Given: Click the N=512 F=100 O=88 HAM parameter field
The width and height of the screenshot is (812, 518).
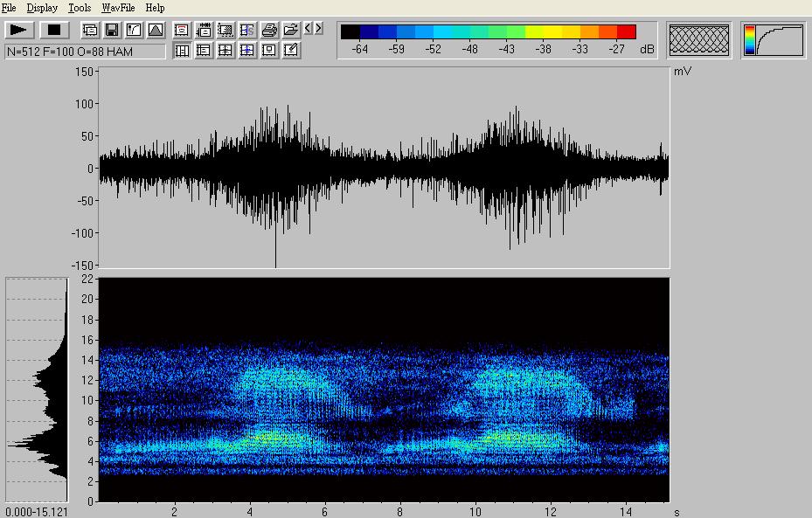Looking at the screenshot, I should (85, 52).
